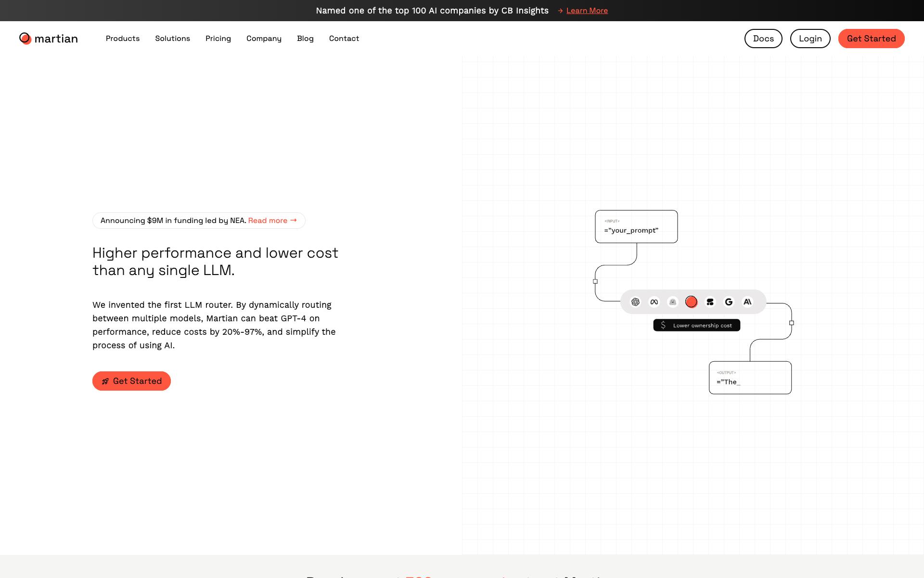The height and width of the screenshot is (578, 924).
Task: Click the black blob icon beside Google
Action: 710,302
